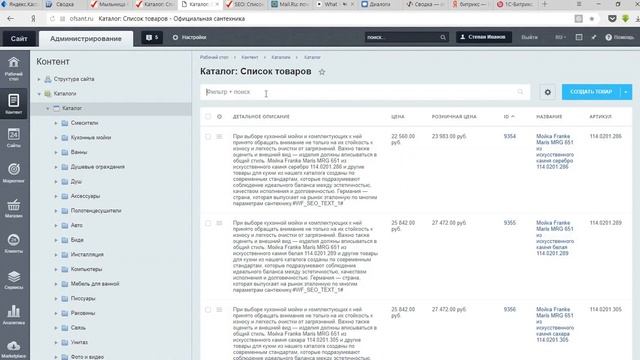640x360 pixels.
Task: Open the RU language dropdown
Action: pyautogui.click(x=560, y=38)
